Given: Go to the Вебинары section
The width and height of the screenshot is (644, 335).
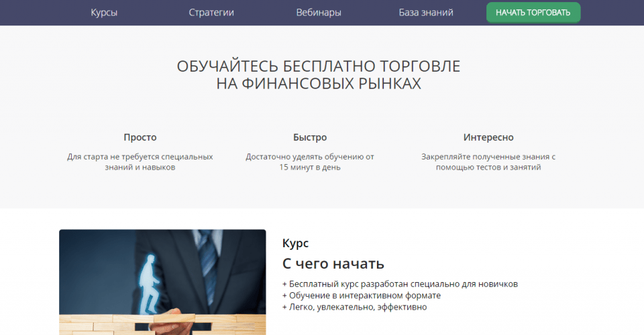Looking at the screenshot, I should [x=319, y=13].
